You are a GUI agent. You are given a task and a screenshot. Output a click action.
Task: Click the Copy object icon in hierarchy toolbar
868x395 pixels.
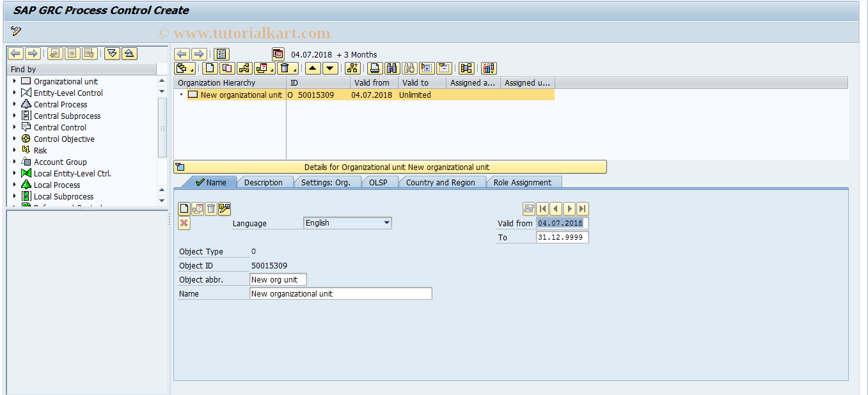click(x=226, y=68)
